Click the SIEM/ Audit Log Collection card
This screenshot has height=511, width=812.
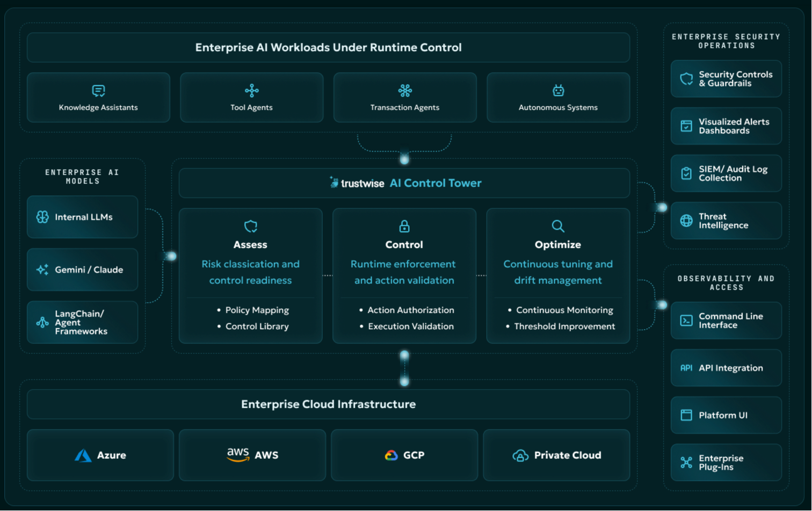726,173
